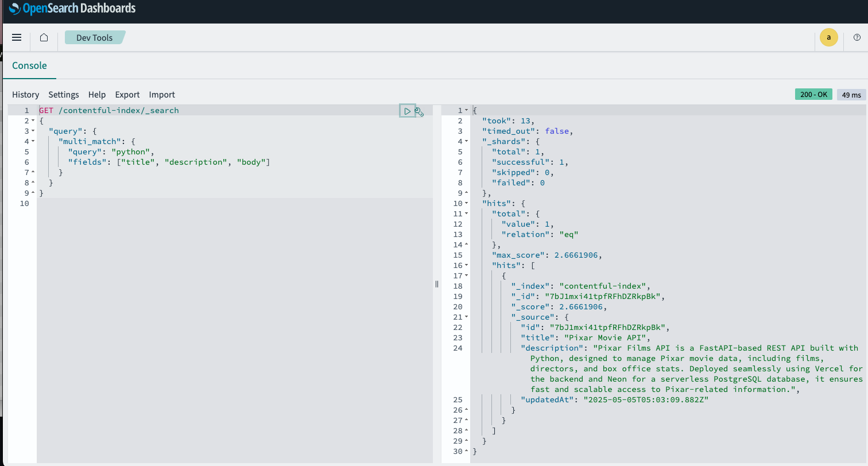Collapse the multi_match block
Screen dimensions: 868x466
[x=33, y=141]
